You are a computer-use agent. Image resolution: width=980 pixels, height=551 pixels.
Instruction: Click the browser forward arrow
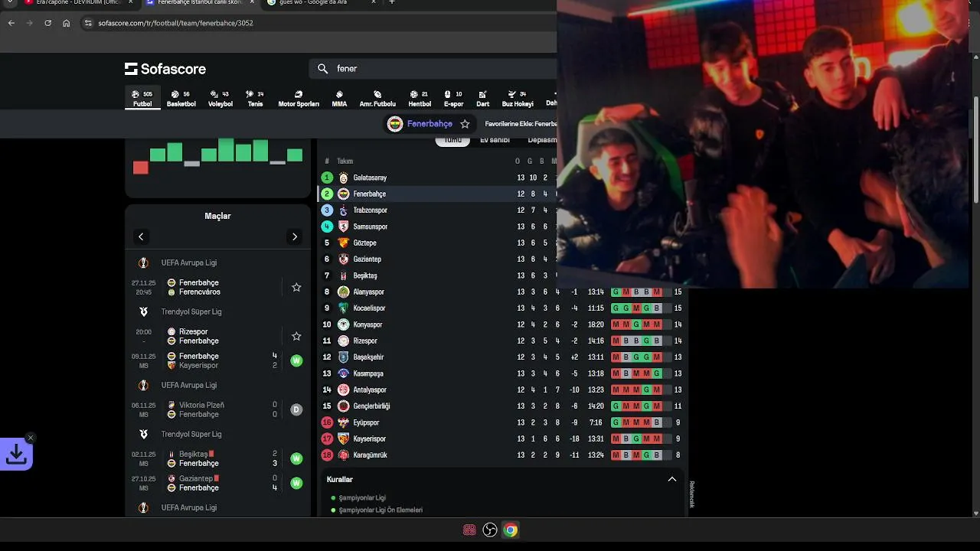tap(29, 23)
